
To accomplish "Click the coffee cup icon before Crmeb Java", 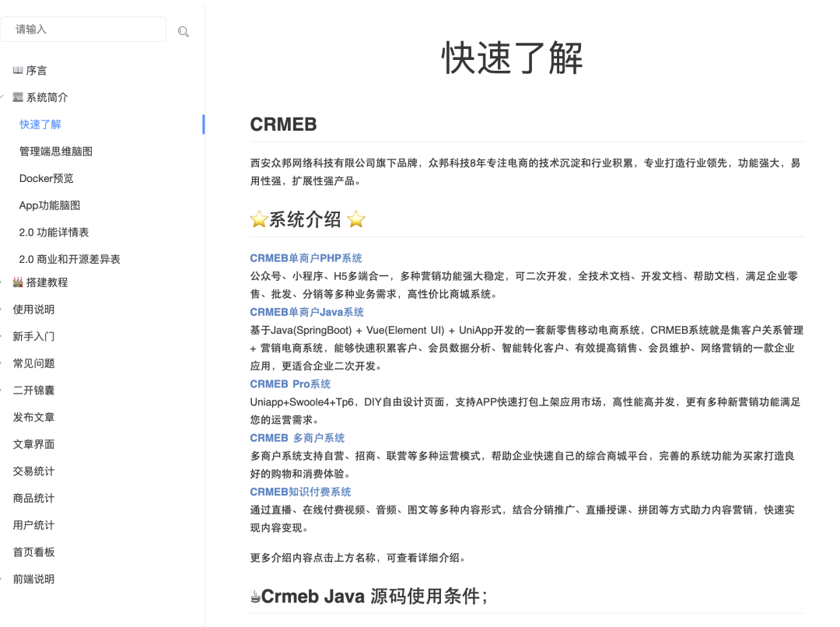I will [x=256, y=597].
